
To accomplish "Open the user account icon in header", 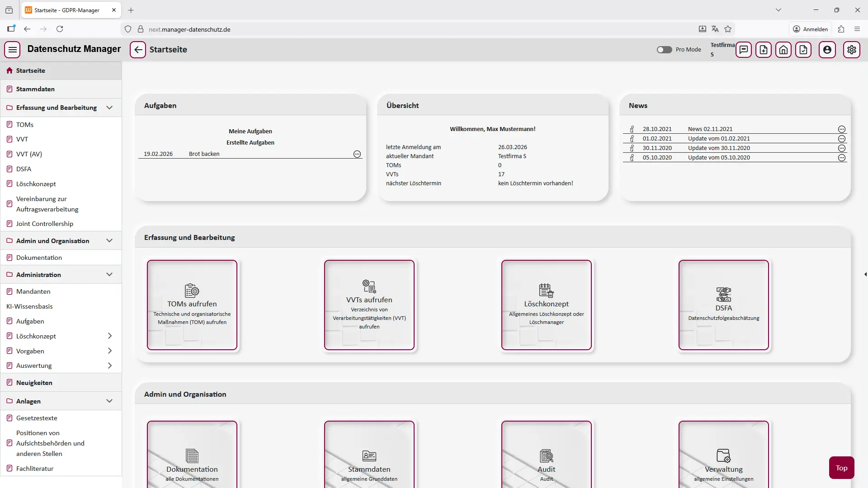I will point(827,50).
